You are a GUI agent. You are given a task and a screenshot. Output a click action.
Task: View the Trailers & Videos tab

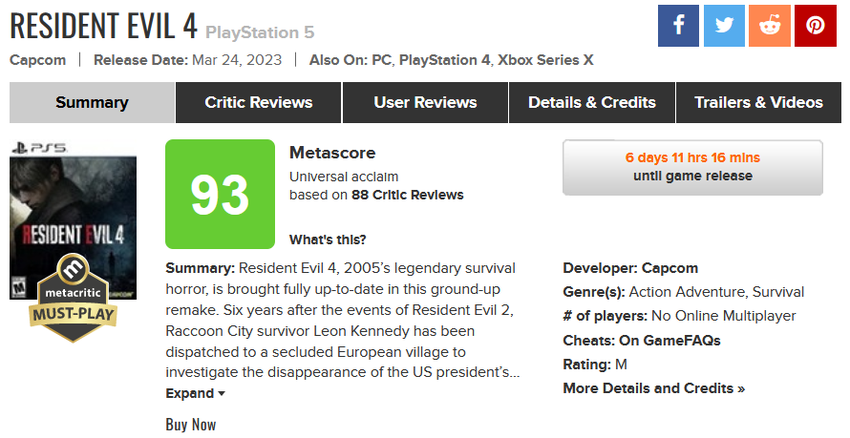[758, 102]
